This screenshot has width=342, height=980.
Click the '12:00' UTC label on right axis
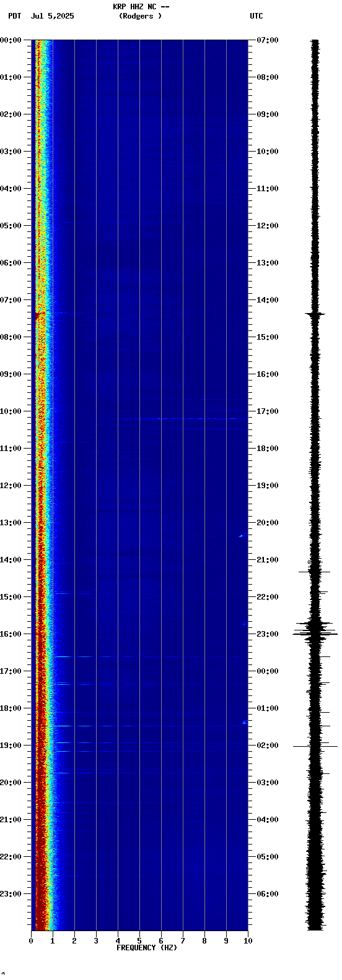pyautogui.click(x=268, y=226)
